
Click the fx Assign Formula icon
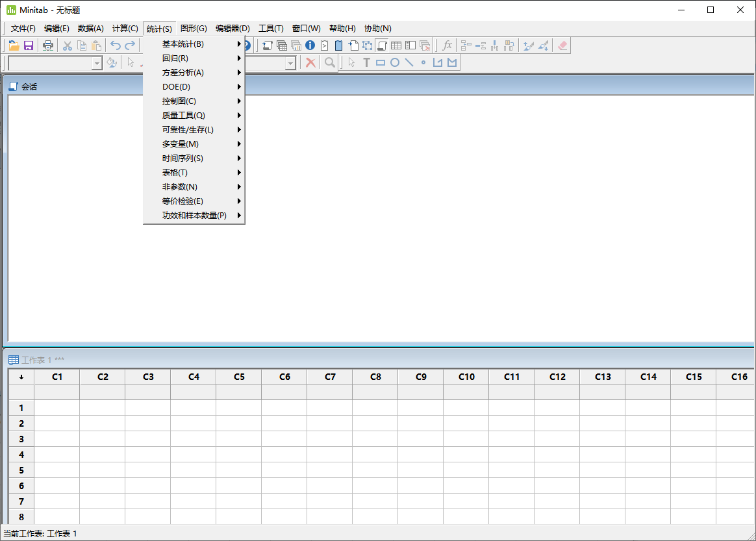click(x=447, y=46)
